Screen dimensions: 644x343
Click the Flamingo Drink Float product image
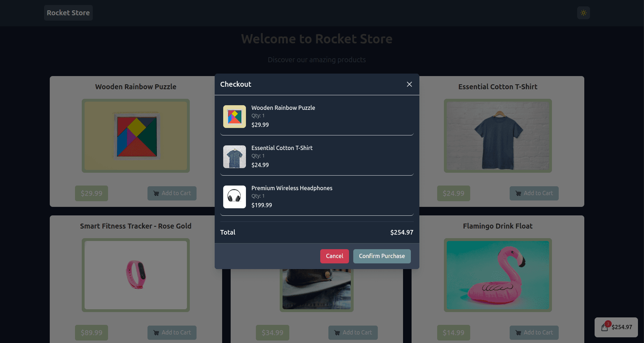click(498, 275)
